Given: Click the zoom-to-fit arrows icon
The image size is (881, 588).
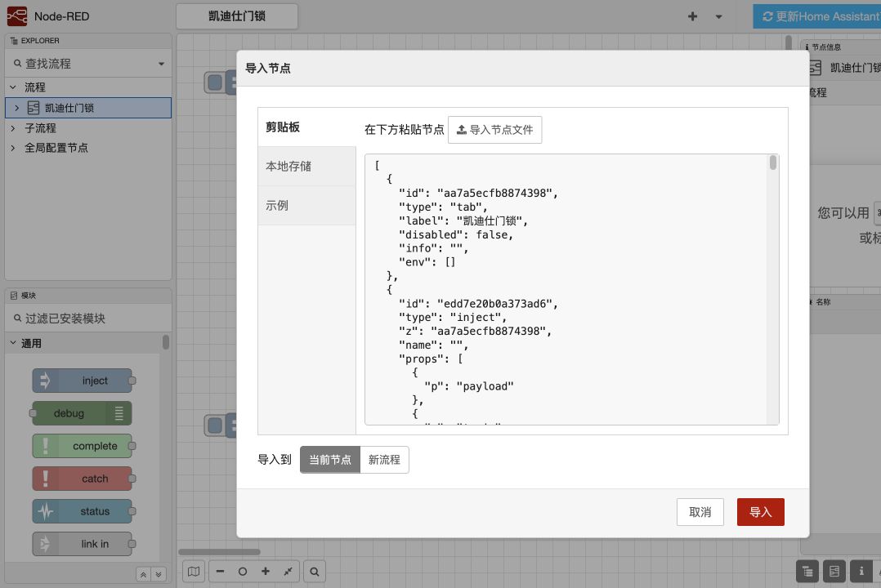Looking at the screenshot, I should (x=288, y=572).
